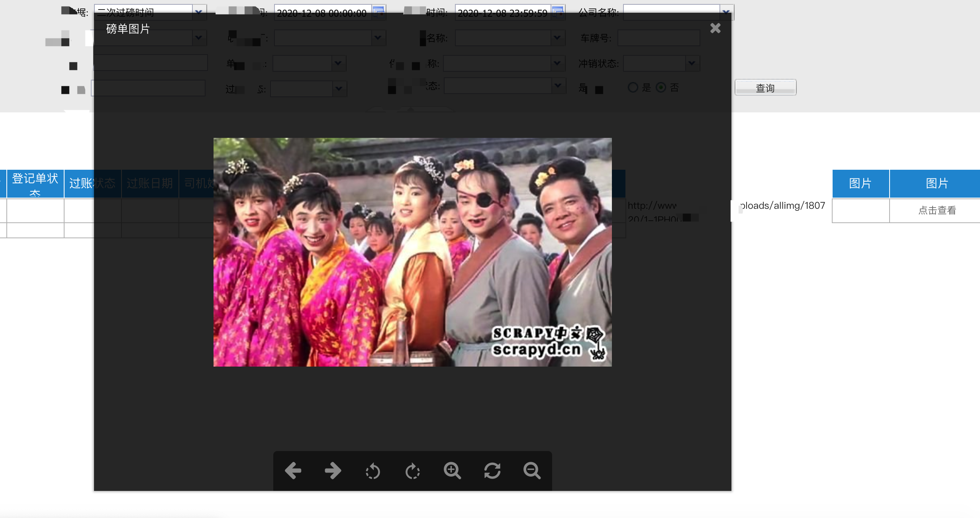Open the dropdown beside the 名称 field

pos(557,38)
